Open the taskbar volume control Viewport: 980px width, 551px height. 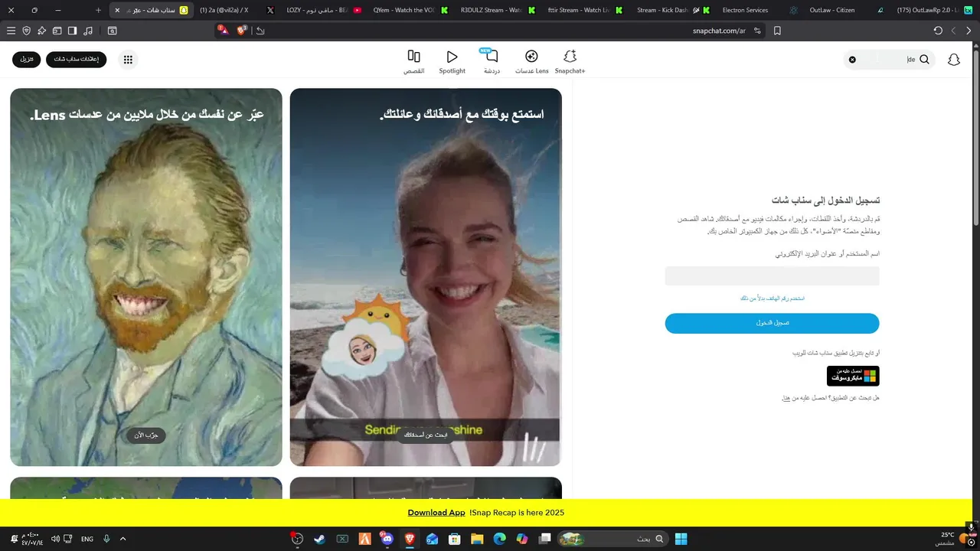(x=55, y=539)
